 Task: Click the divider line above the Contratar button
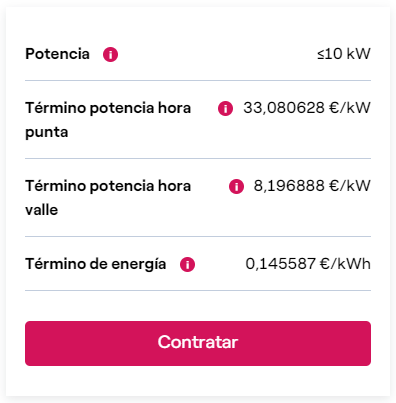pos(198,290)
